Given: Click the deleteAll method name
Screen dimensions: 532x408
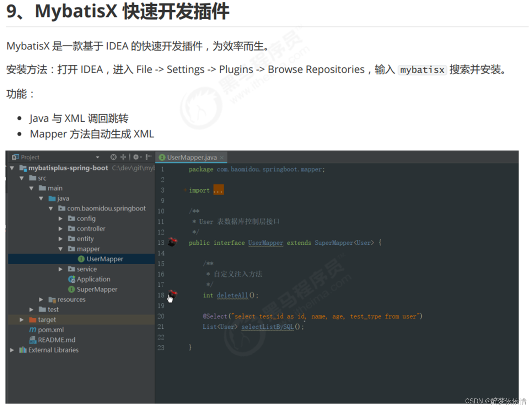Looking at the screenshot, I should tap(232, 295).
